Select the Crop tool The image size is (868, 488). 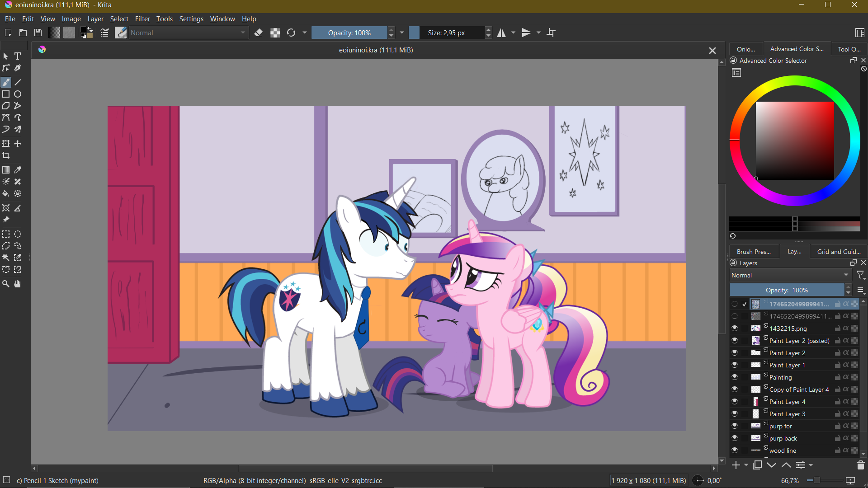[6, 155]
